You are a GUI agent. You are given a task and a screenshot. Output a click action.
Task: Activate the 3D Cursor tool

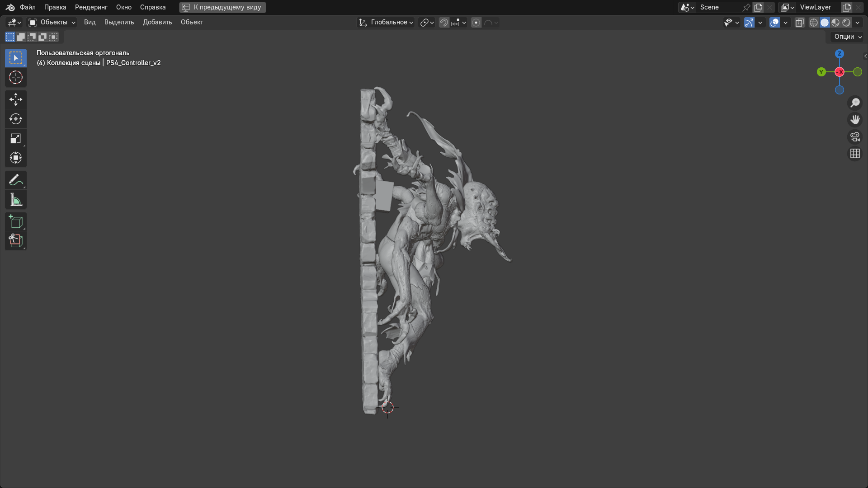tap(16, 78)
